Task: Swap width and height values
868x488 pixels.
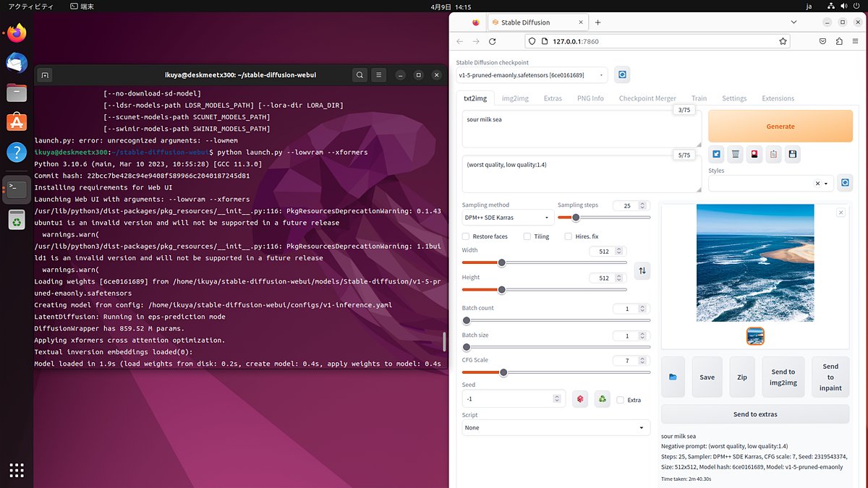Action: (x=642, y=270)
